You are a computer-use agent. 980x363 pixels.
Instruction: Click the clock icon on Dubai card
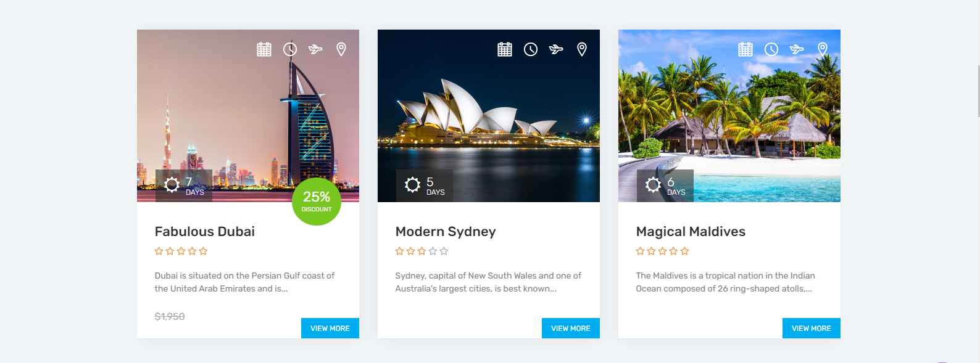coord(290,49)
